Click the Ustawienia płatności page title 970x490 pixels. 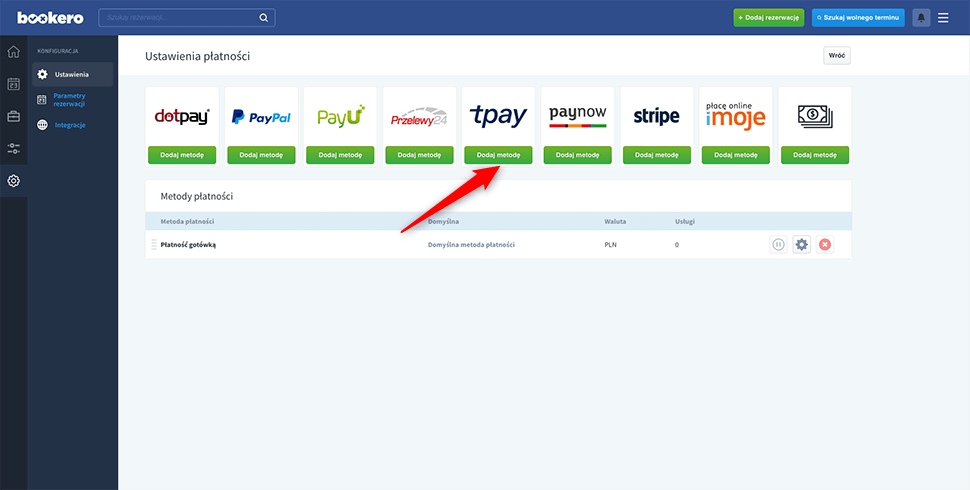(197, 56)
